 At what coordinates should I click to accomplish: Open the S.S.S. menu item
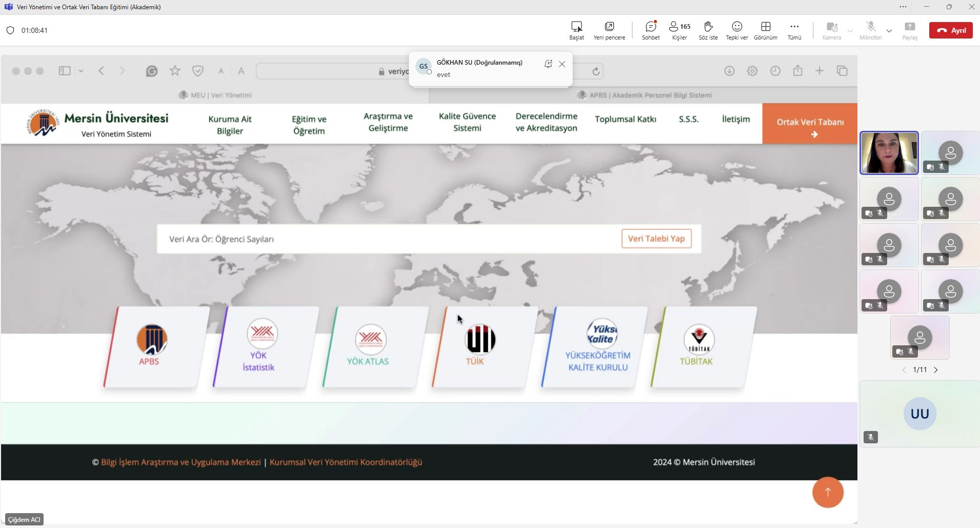(689, 119)
